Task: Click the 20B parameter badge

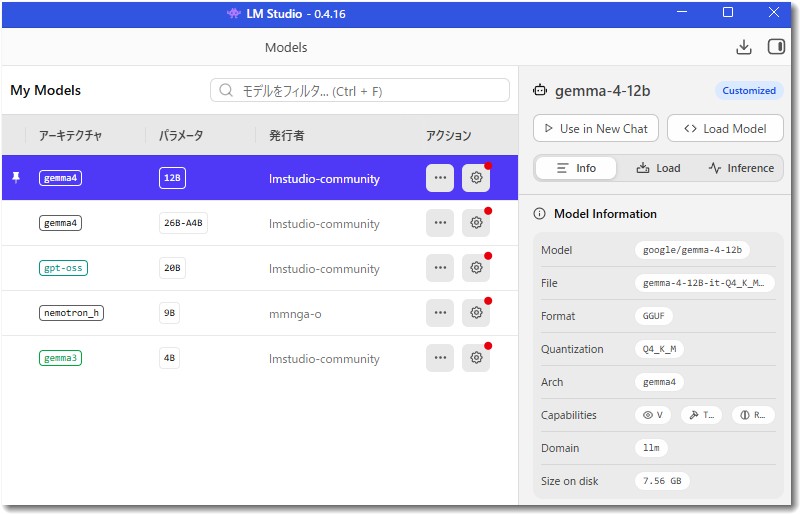Action: click(172, 268)
